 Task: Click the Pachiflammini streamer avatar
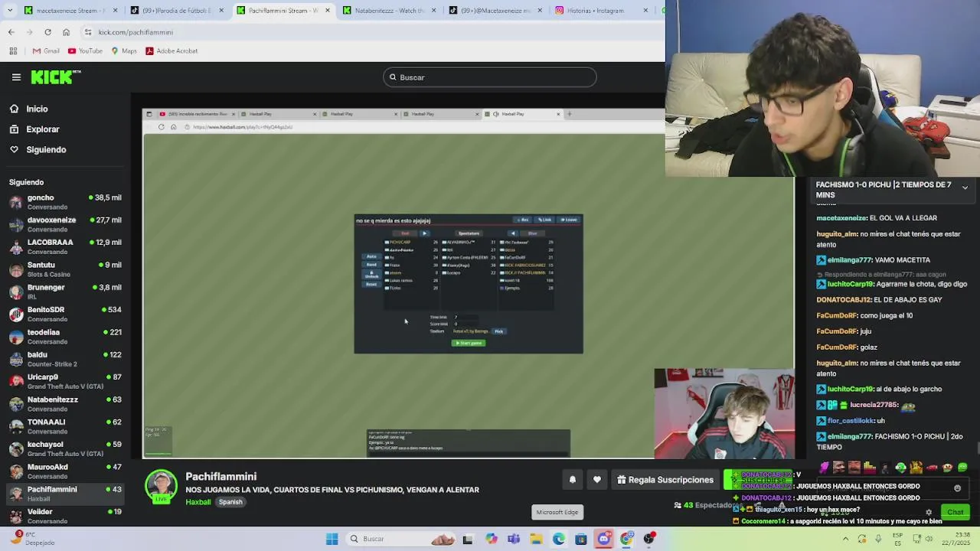(x=161, y=487)
